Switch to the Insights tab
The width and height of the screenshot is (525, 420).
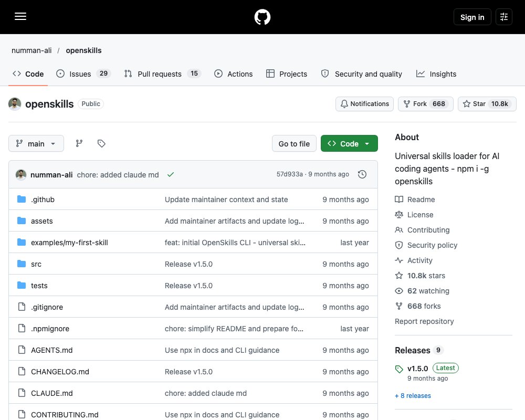(436, 74)
